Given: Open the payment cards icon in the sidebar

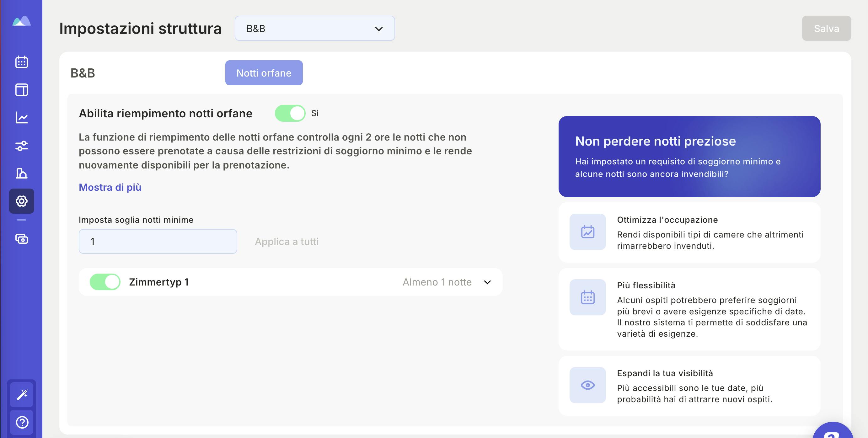Looking at the screenshot, I should (x=22, y=239).
